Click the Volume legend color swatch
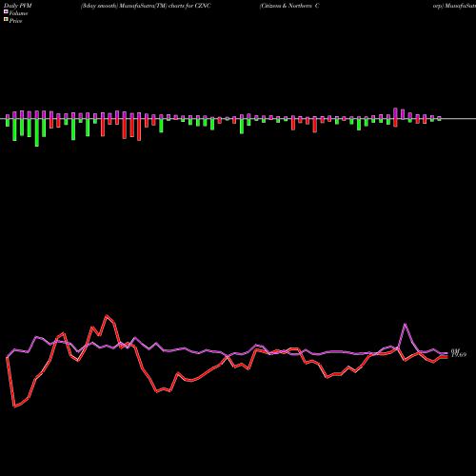The width and height of the screenshot is (476, 476). tap(6, 11)
